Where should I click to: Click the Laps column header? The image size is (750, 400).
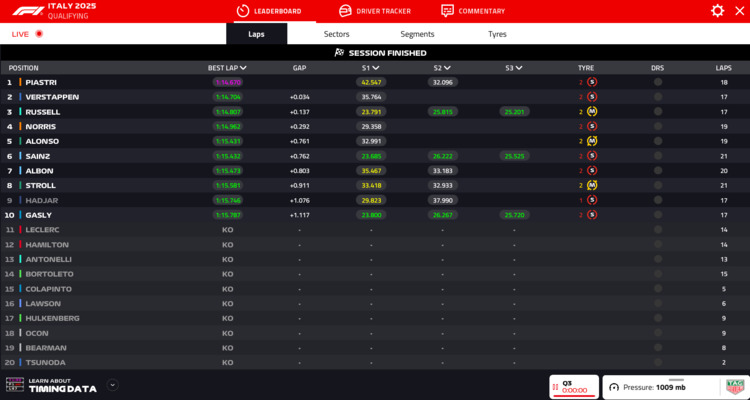point(724,68)
